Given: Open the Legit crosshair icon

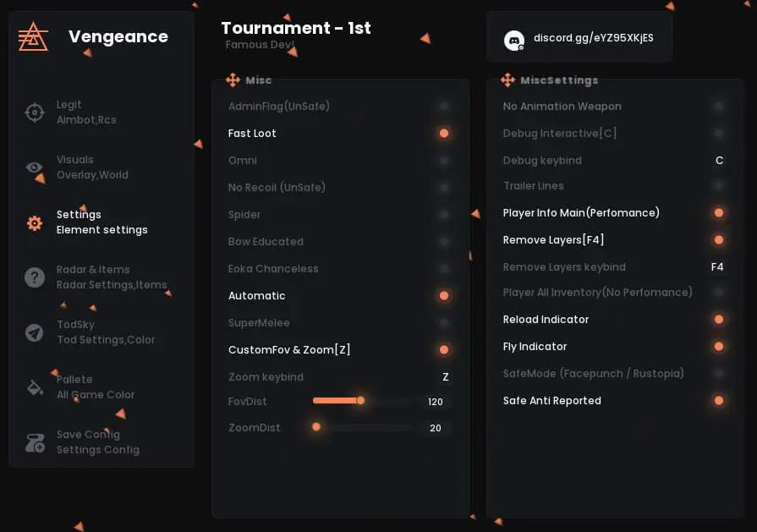Looking at the screenshot, I should (x=35, y=112).
